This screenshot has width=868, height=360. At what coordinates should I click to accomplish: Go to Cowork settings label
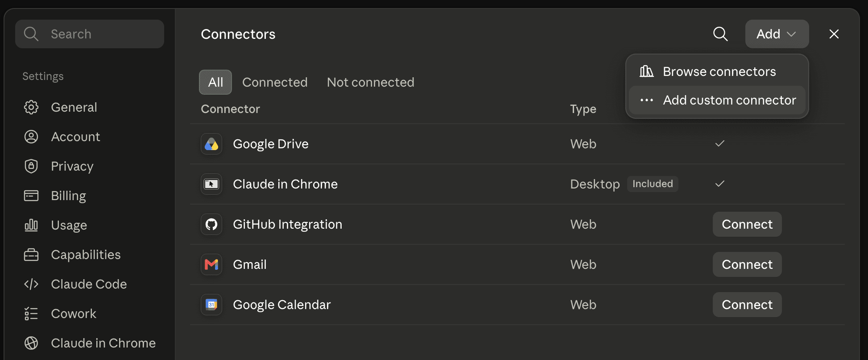[74, 314]
